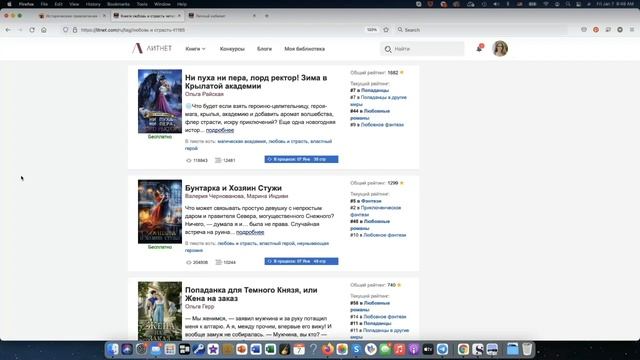This screenshot has height=360, width=640.
Task: Open the macOS Apple menu
Action: (x=9, y=4)
